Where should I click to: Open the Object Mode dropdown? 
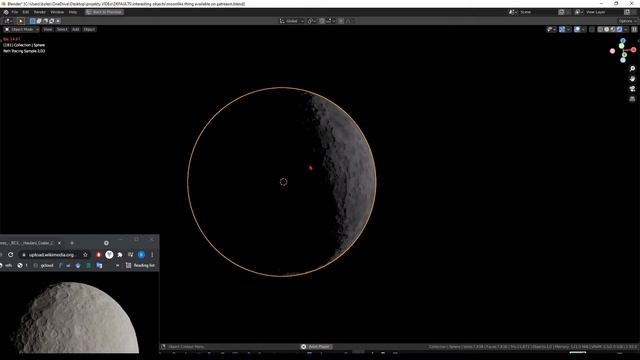pos(22,29)
